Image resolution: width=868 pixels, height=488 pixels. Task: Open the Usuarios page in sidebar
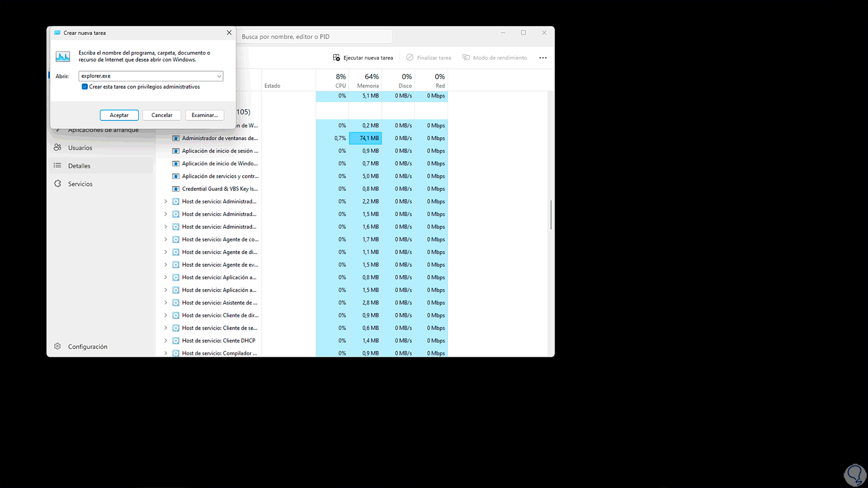pos(101,147)
